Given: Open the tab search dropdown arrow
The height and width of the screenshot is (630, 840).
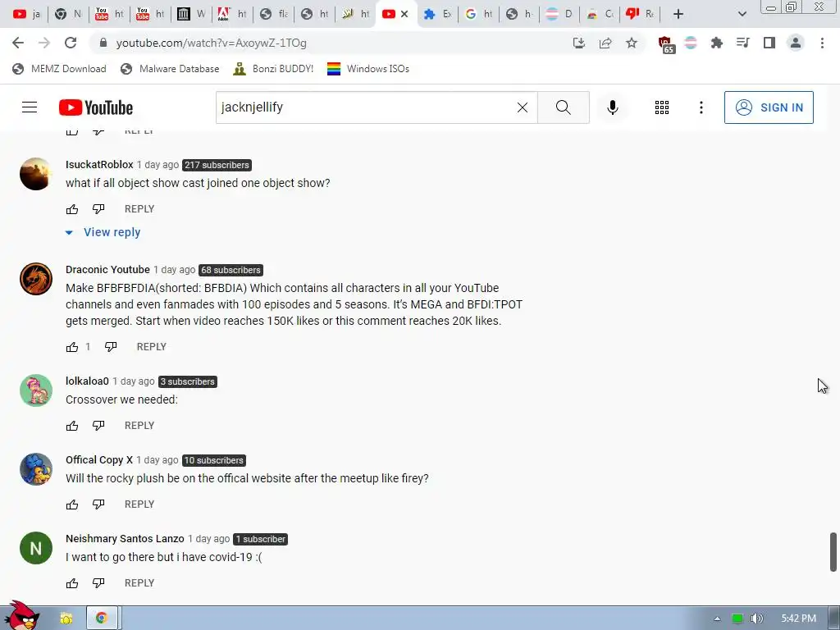Looking at the screenshot, I should click(742, 14).
